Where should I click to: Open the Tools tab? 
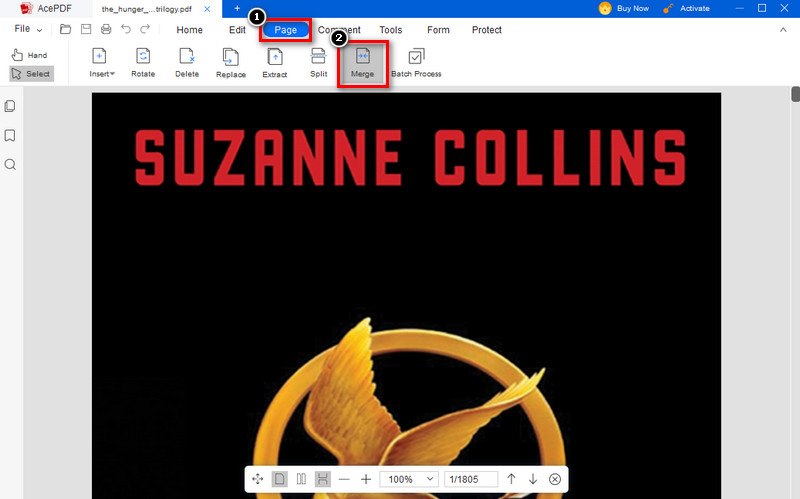(391, 30)
